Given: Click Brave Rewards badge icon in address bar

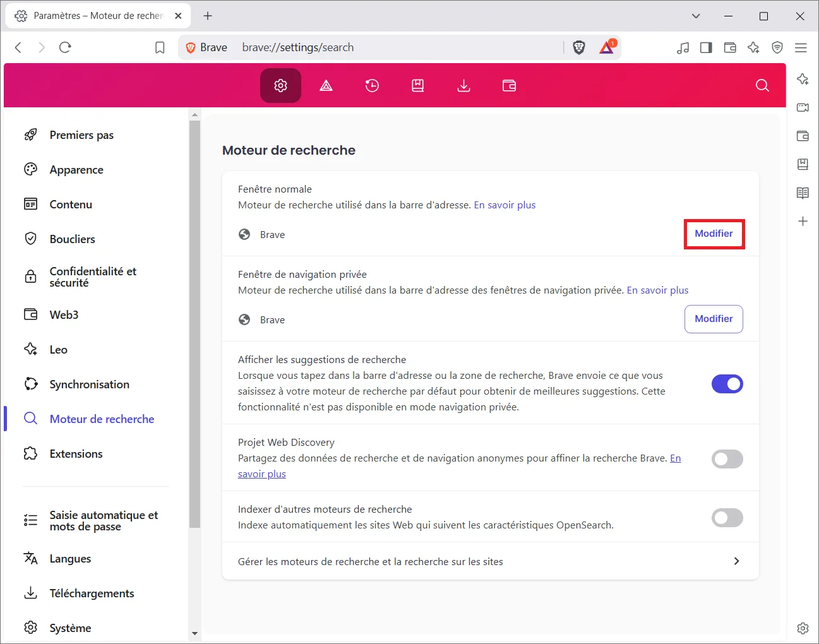Looking at the screenshot, I should pyautogui.click(x=607, y=47).
